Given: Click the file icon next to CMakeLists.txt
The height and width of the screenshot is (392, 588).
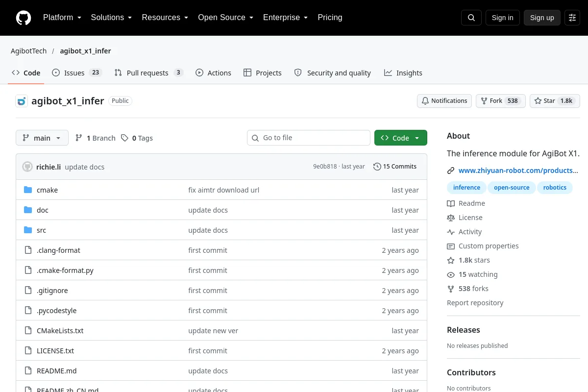Looking at the screenshot, I should [28, 331].
